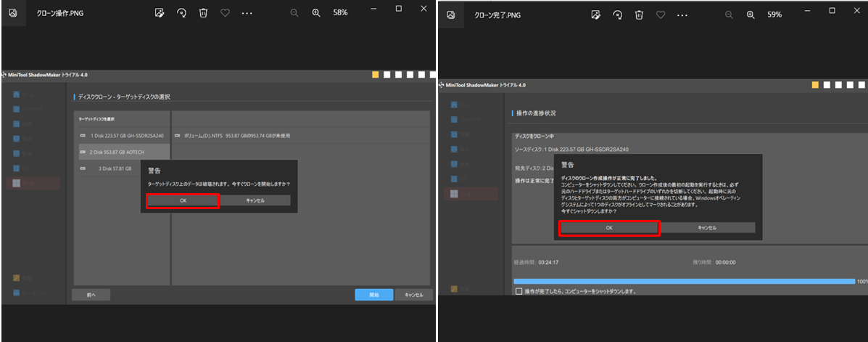Click the clone progress bar at 100%
Image resolution: width=868 pixels, height=342 pixels.
click(685, 282)
